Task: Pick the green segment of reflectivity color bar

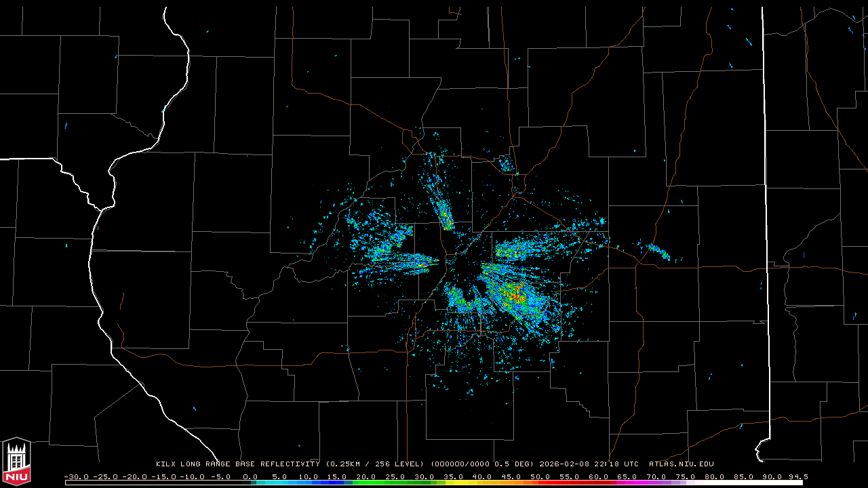Action: pyautogui.click(x=390, y=483)
